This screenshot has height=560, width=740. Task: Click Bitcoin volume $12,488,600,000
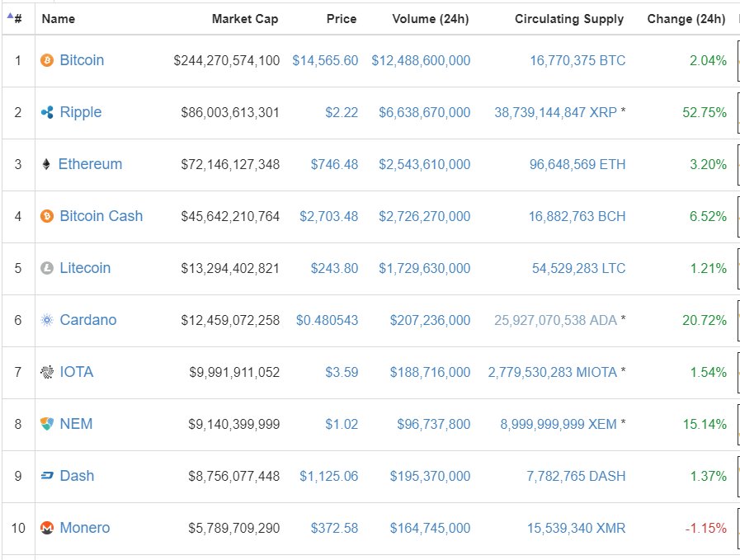coord(421,60)
